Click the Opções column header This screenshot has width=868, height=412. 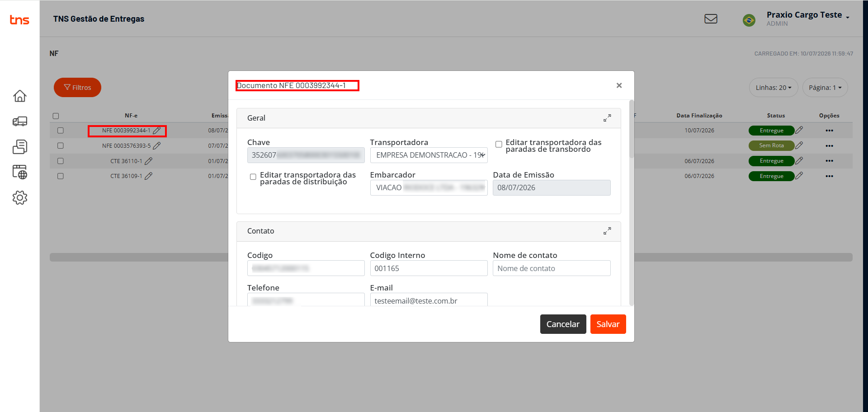[829, 116]
